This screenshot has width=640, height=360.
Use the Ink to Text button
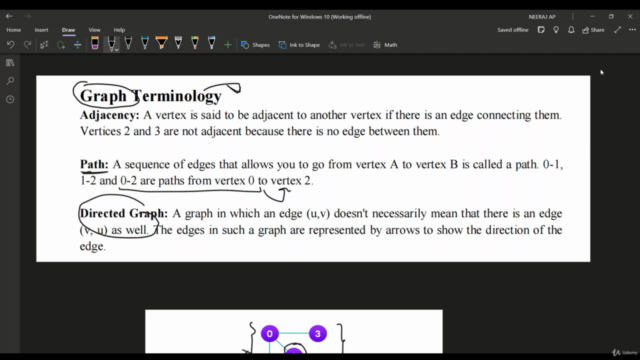coord(346,45)
